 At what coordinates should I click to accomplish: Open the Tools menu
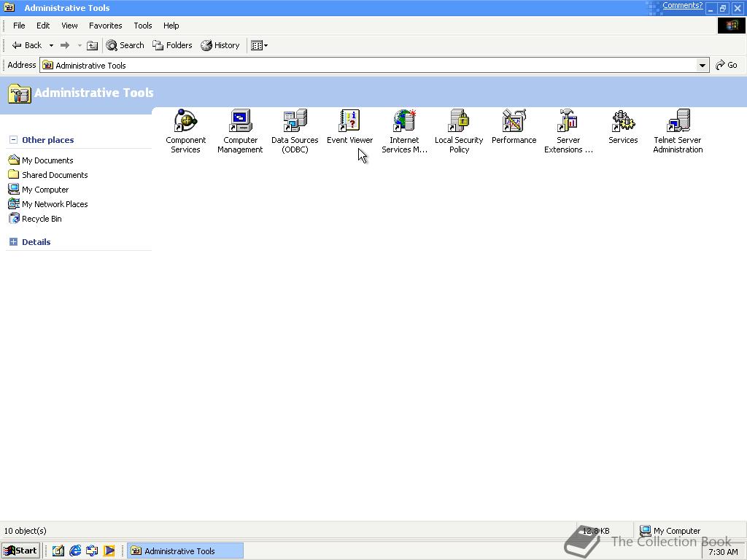pyautogui.click(x=143, y=26)
